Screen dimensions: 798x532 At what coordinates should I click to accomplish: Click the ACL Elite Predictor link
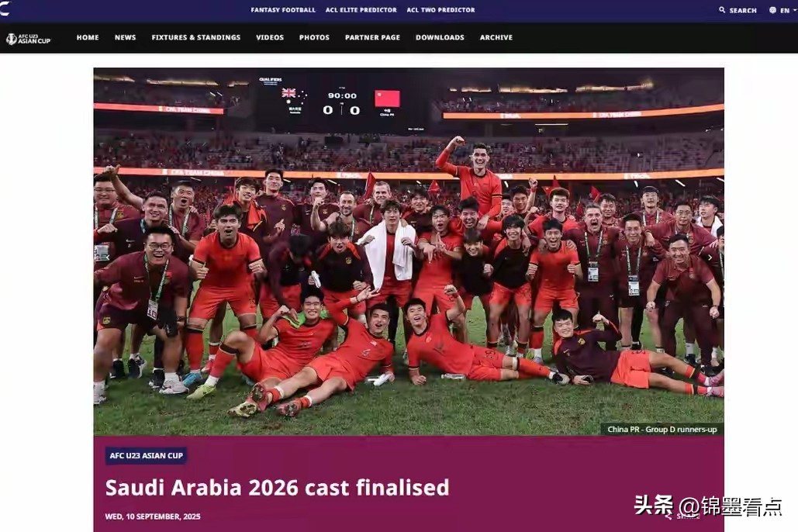[x=361, y=9]
